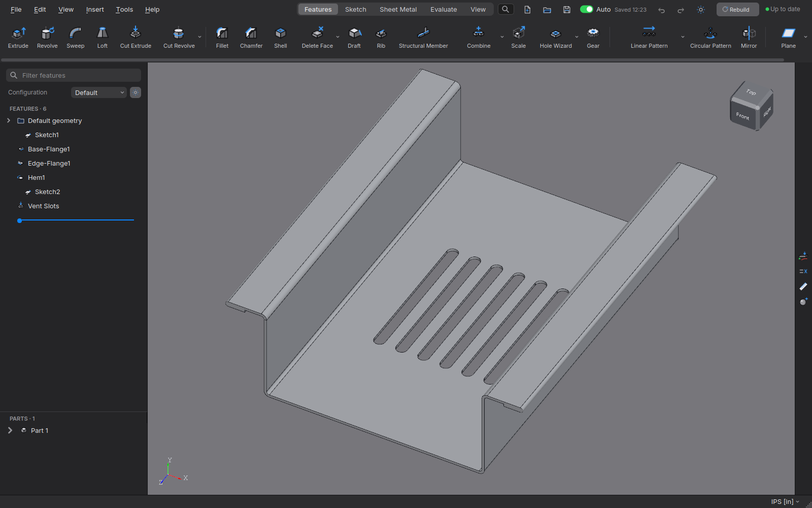Expand the Part 1 node
812x508 pixels.
click(x=10, y=430)
